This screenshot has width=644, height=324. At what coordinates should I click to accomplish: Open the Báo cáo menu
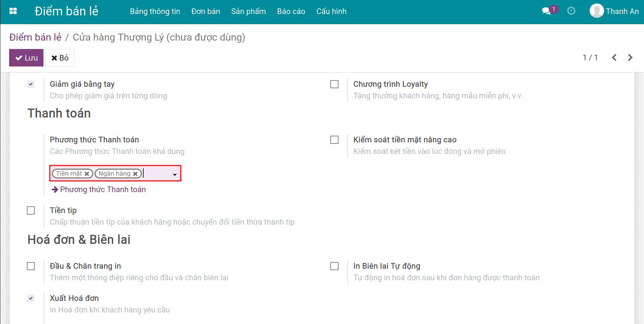[291, 11]
